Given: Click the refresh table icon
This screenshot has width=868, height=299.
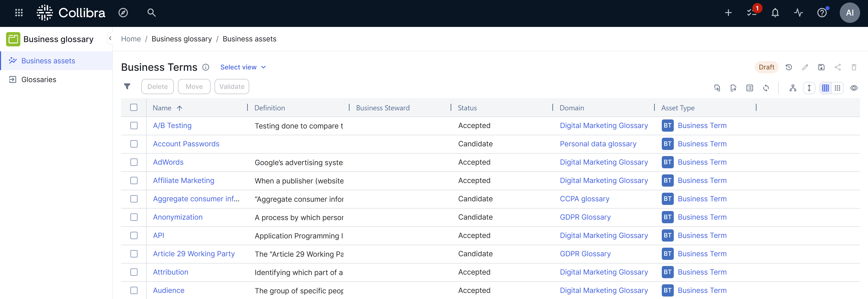Looking at the screenshot, I should (x=766, y=88).
